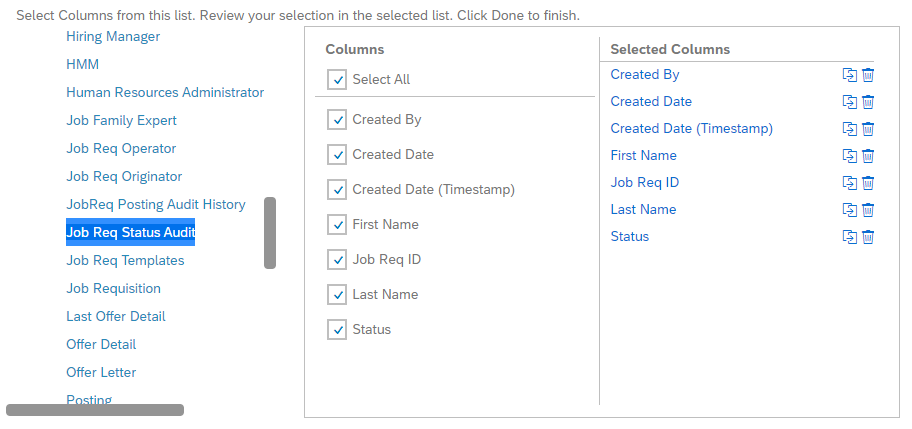
Task: Click the copy icon beside Last Name
Action: [850, 210]
